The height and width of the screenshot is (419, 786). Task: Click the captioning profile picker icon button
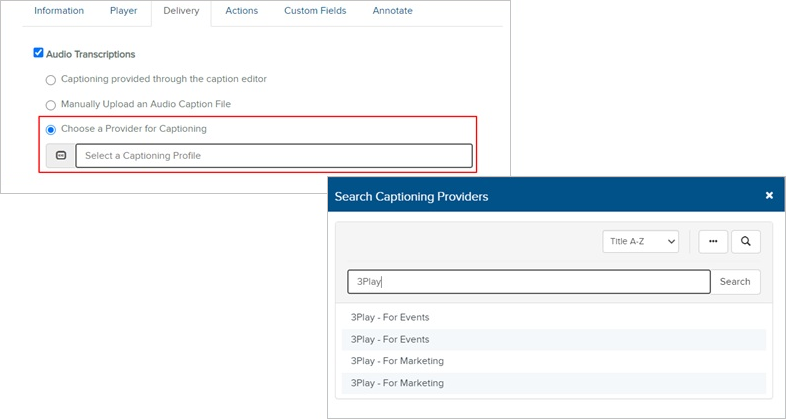tap(60, 156)
